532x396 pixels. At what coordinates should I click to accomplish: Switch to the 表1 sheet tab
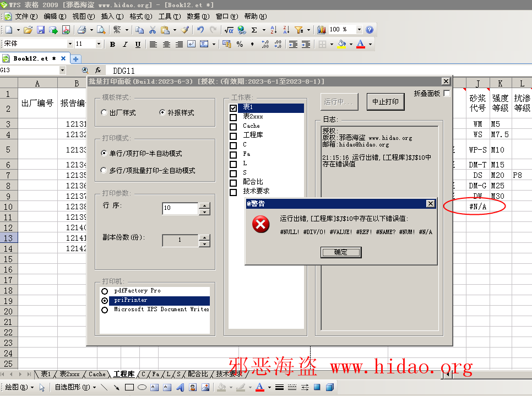pos(46,375)
